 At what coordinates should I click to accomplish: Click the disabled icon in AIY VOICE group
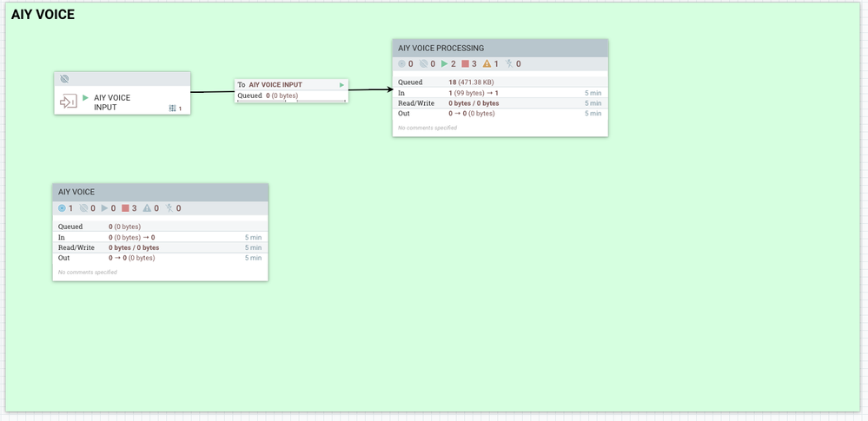tap(169, 208)
